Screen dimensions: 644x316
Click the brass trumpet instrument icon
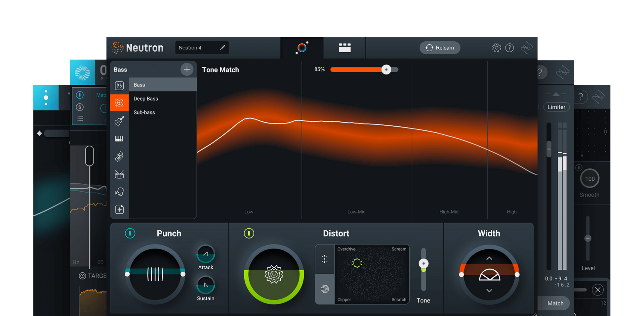(x=119, y=156)
